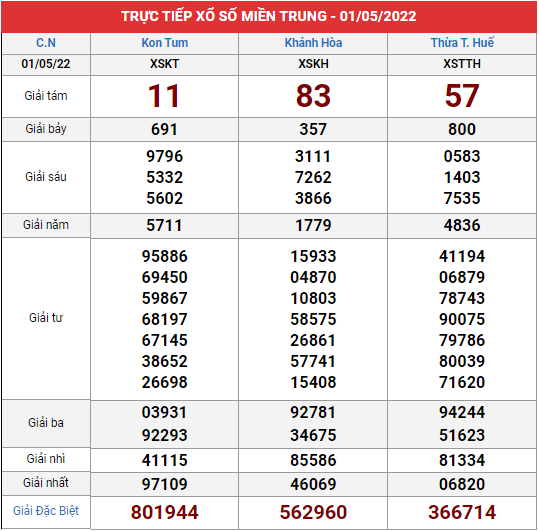
Task: Select the date cell 01/05/22
Action: point(46,64)
